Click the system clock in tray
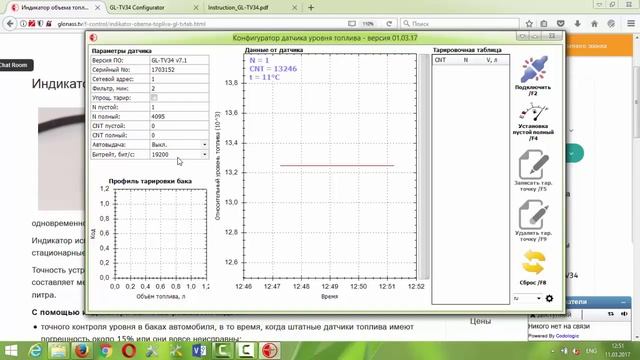 618,350
